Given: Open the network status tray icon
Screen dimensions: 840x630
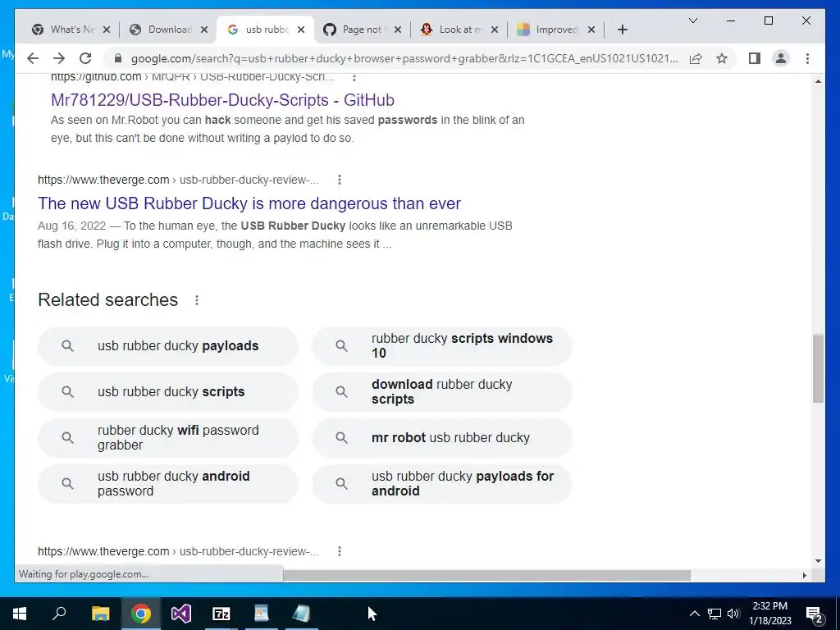Looking at the screenshot, I should (714, 614).
